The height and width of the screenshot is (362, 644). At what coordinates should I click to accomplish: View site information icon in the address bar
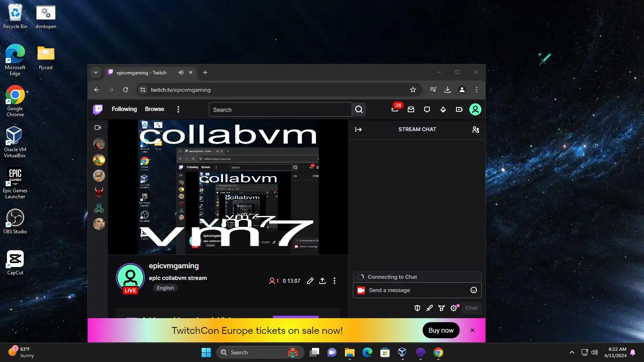(143, 90)
